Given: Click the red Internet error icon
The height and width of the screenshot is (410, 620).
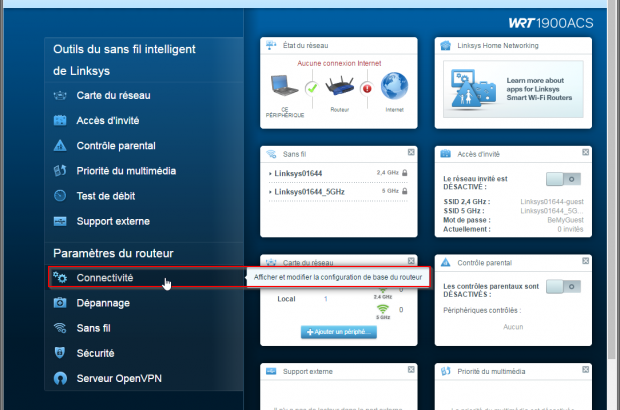Looking at the screenshot, I should pos(366,87).
